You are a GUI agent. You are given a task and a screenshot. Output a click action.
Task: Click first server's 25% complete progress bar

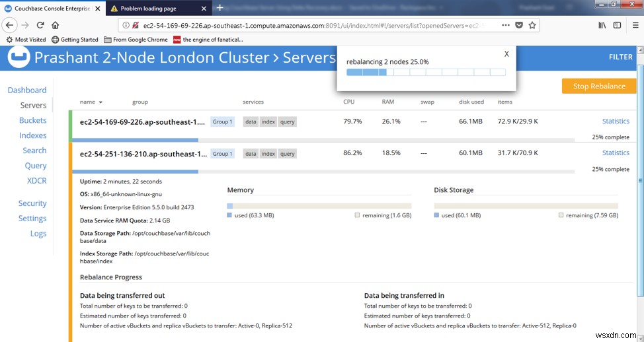tap(323, 140)
